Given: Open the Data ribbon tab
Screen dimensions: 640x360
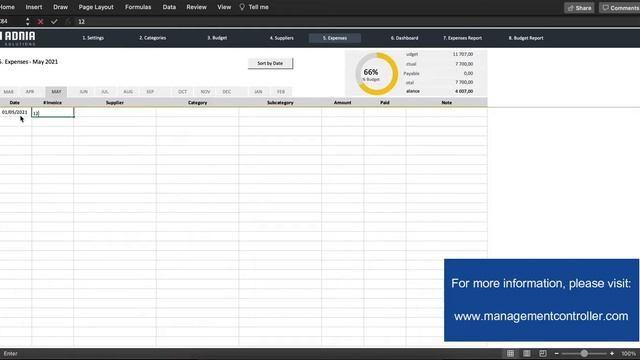Looking at the screenshot, I should (x=169, y=7).
